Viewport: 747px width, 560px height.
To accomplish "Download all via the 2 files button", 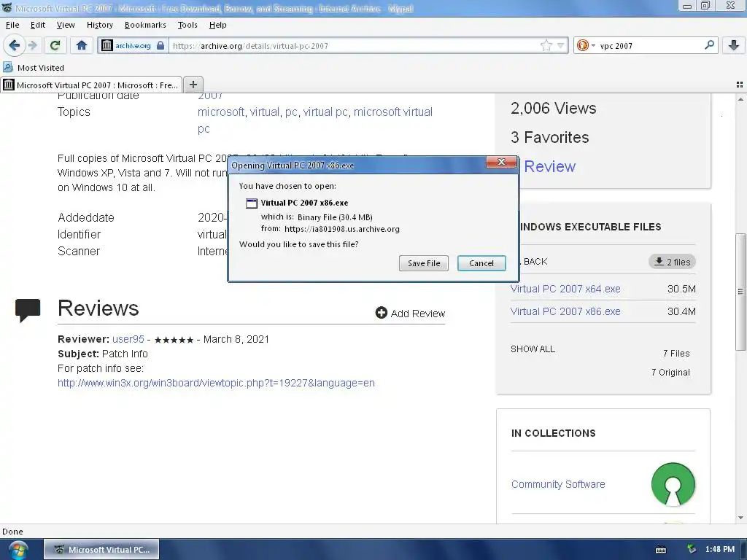I will point(672,262).
